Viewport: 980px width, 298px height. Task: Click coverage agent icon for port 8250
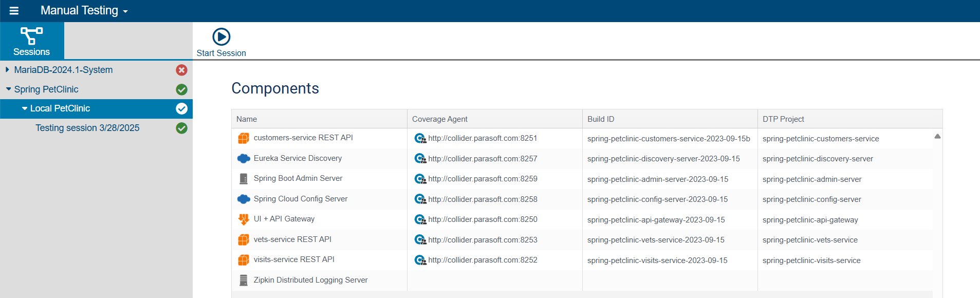420,219
